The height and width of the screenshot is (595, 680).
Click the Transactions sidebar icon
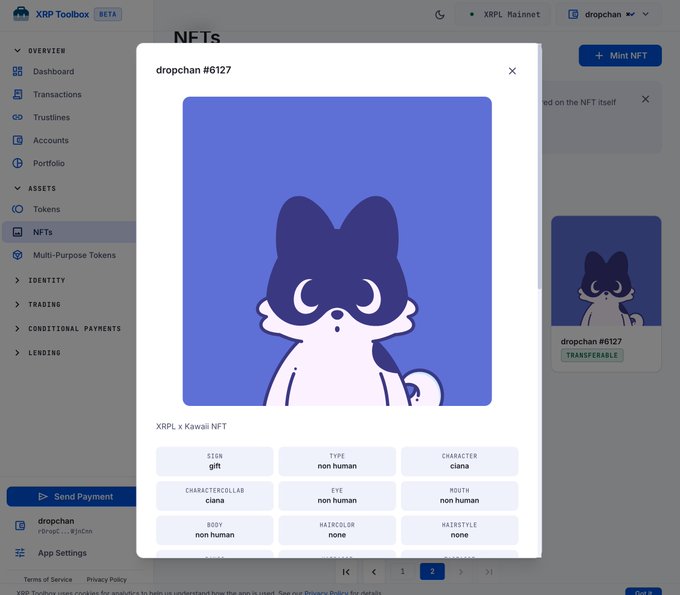click(17, 94)
